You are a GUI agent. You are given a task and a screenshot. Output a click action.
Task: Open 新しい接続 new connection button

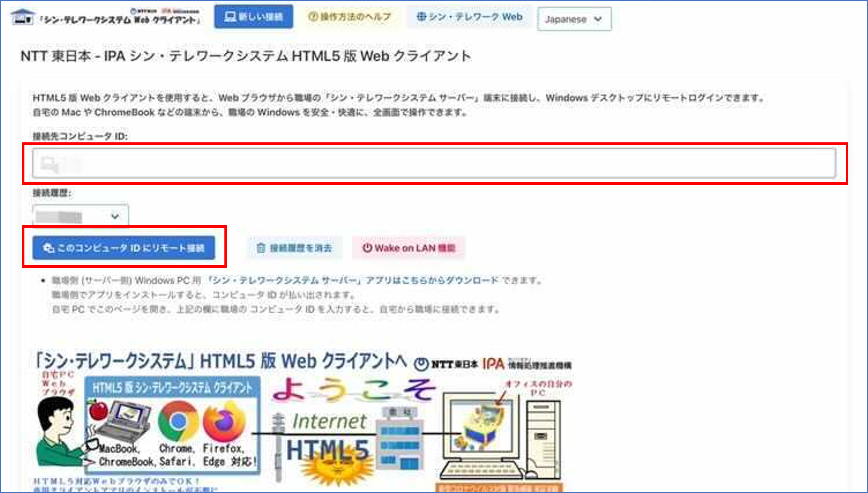[x=254, y=17]
